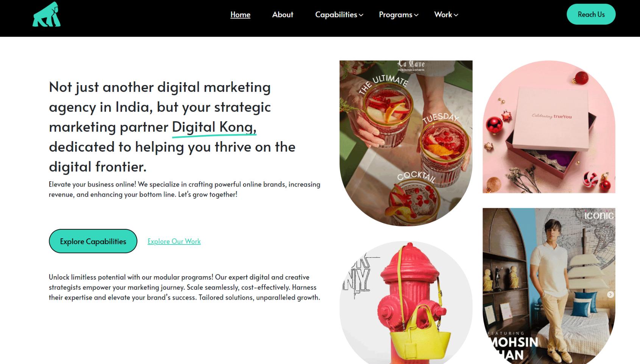The width and height of the screenshot is (640, 364).
Task: Open the cocktail drinks image
Action: point(406,143)
